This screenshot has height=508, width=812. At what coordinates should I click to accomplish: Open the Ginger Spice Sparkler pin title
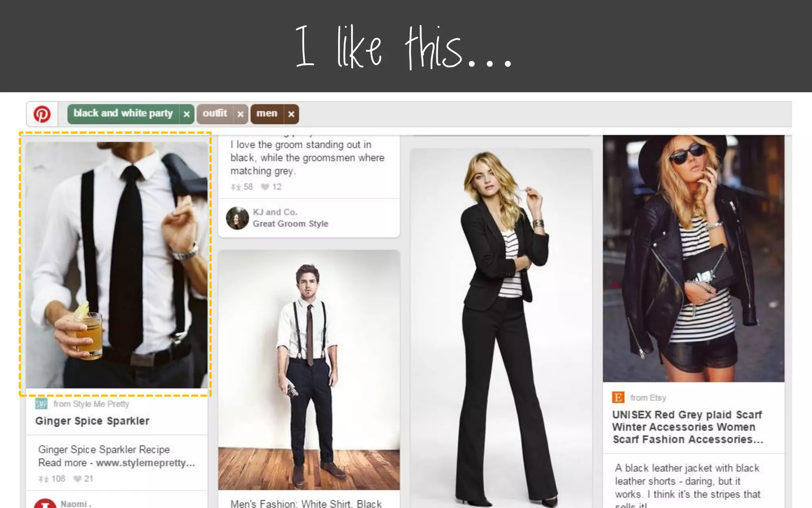point(92,421)
